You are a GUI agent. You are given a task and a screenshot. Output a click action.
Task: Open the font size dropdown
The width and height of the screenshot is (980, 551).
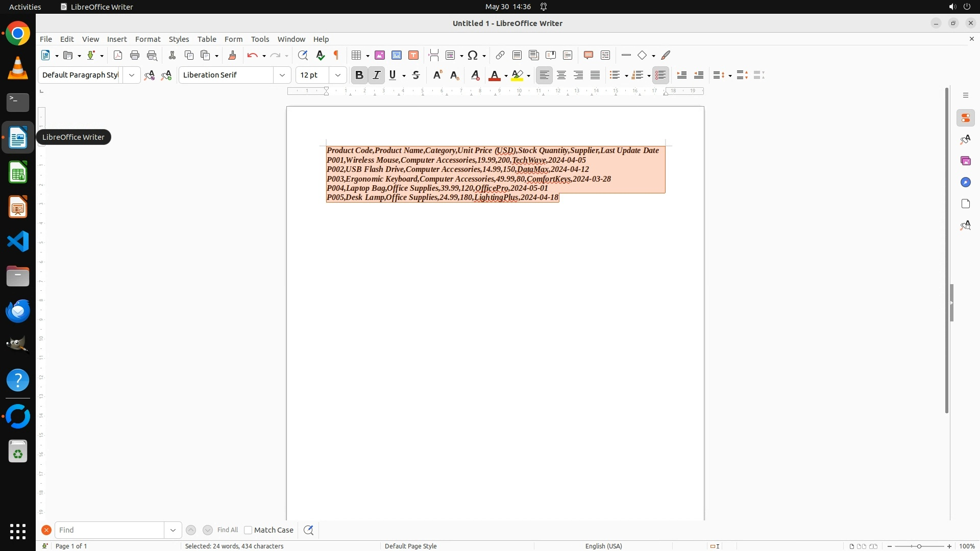click(x=338, y=75)
